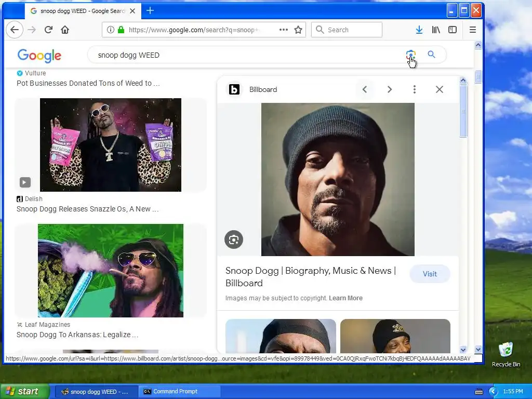Click the Visit button
The width and height of the screenshot is (532, 399).
coord(430,274)
